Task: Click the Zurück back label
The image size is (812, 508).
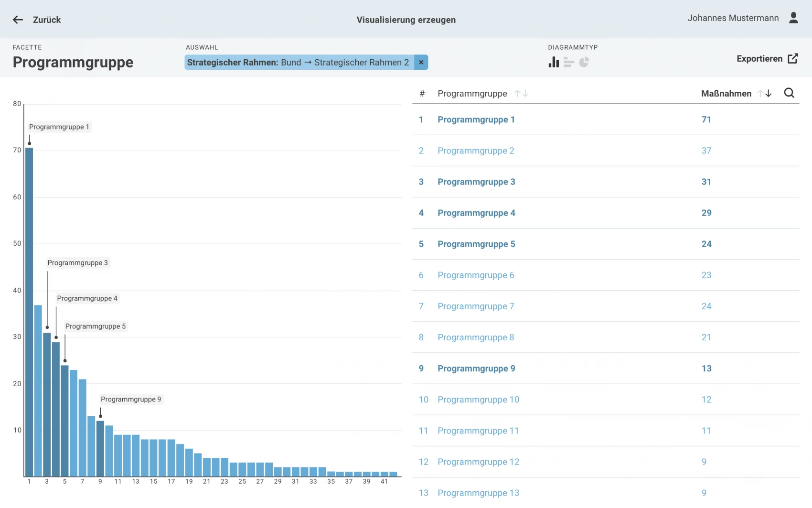Action: coord(47,20)
